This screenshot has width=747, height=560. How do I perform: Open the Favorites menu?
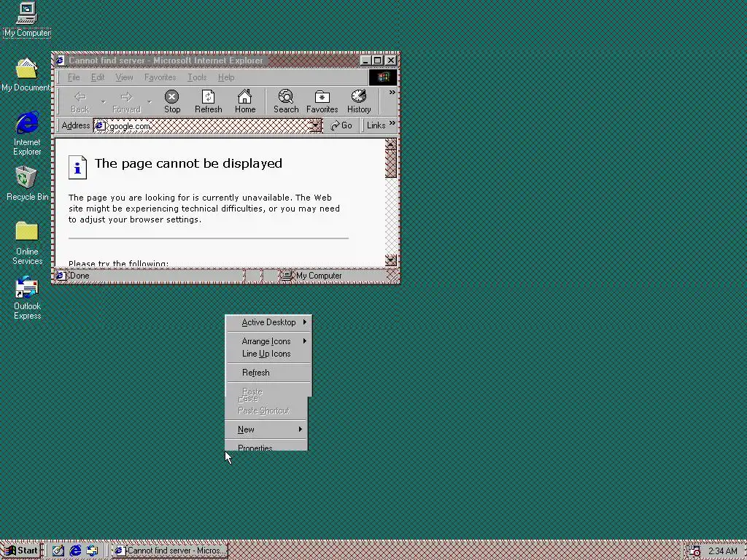[160, 77]
